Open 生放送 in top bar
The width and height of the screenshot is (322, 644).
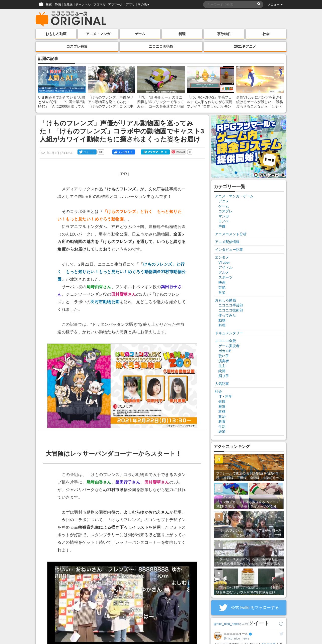(68, 5)
